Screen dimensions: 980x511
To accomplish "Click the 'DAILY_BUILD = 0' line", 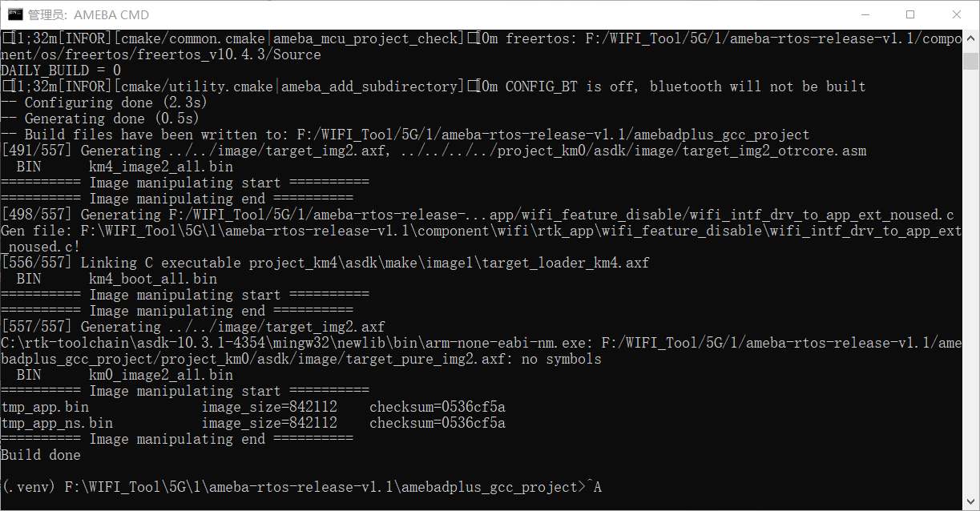I will tap(61, 70).
